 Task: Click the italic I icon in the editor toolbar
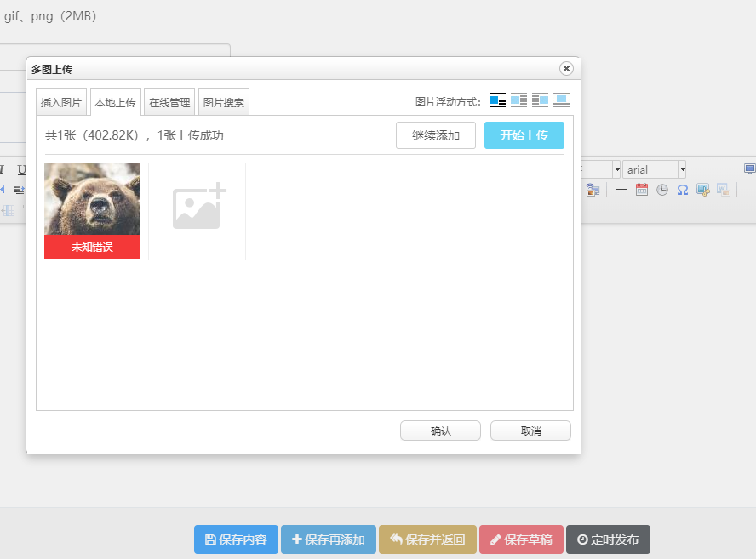pos(3,169)
